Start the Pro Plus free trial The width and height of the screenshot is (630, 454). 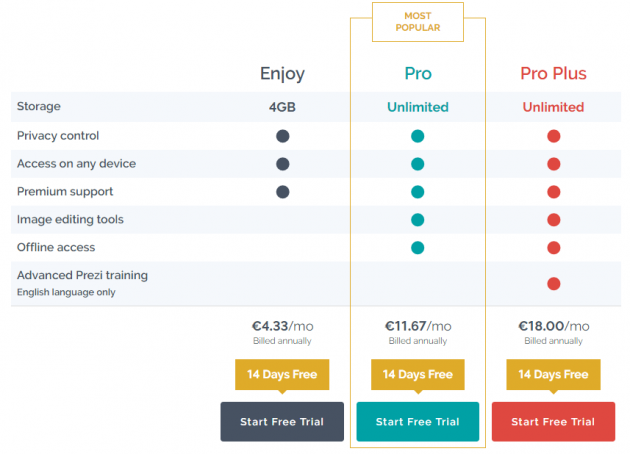click(x=553, y=421)
